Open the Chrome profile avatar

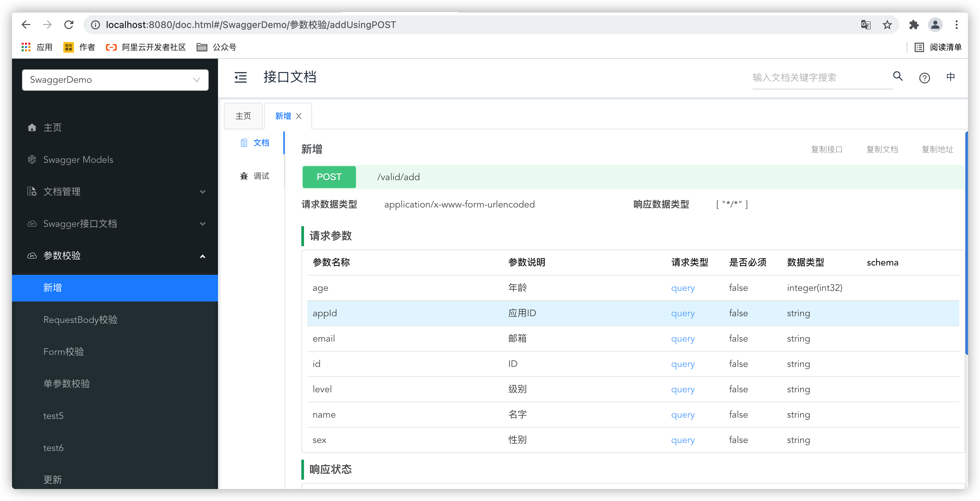point(935,25)
